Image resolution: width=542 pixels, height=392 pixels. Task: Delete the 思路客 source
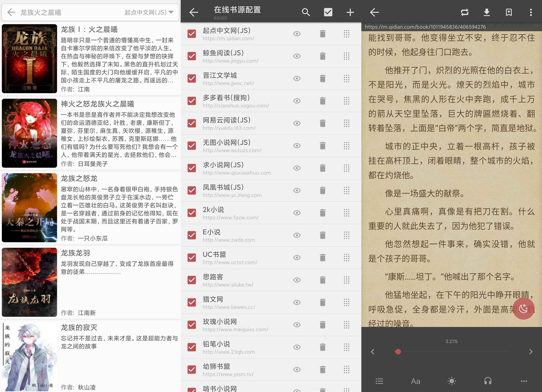click(x=323, y=280)
